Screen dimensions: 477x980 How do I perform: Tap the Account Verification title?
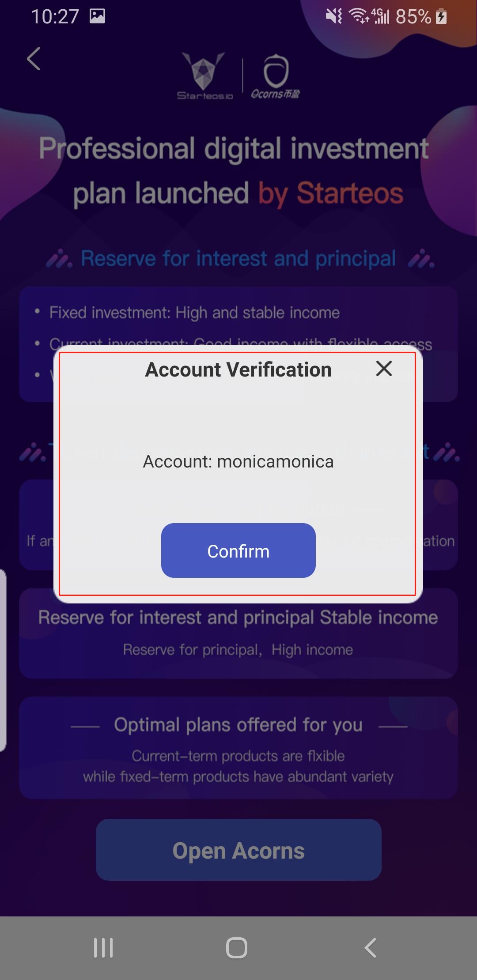tap(238, 369)
